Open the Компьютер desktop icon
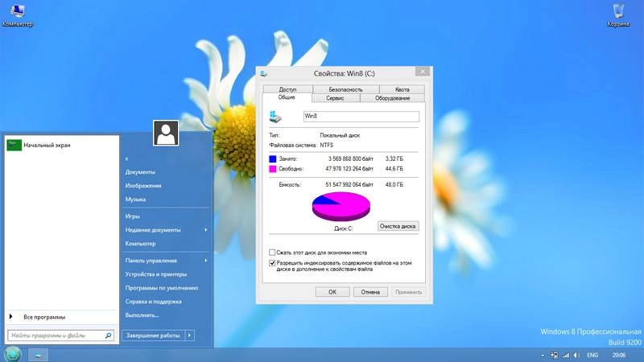Viewport: 644px width, 362px height. coord(17,15)
